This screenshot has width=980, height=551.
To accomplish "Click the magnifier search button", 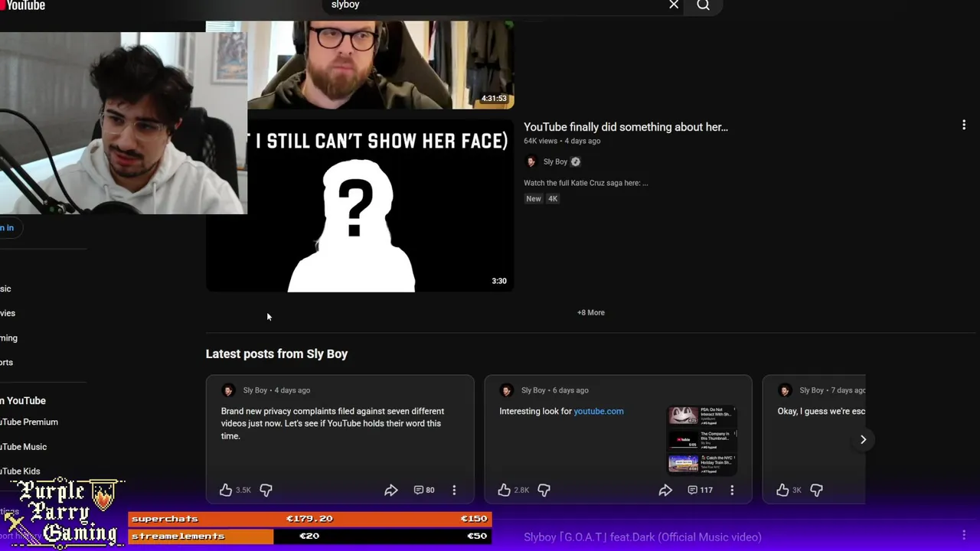I will (x=704, y=5).
